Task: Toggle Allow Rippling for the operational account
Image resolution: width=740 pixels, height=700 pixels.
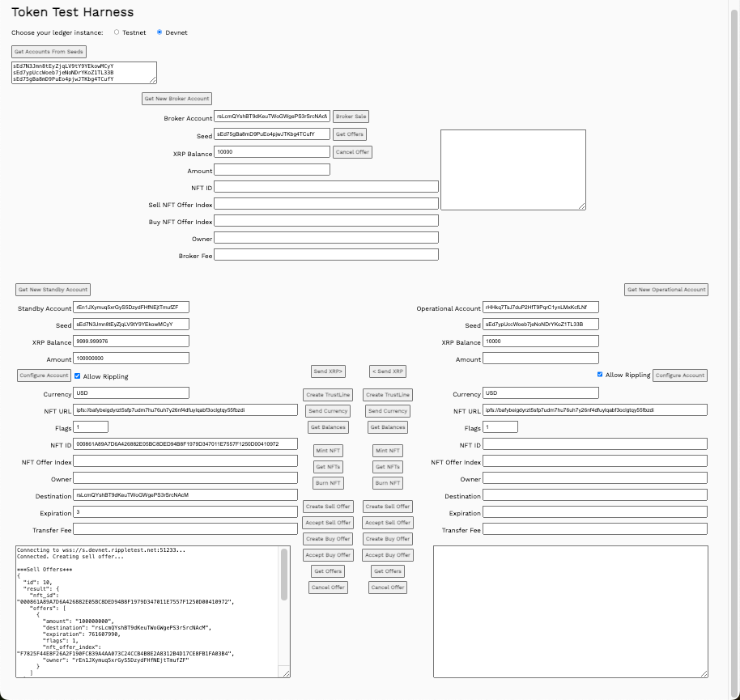Action: point(600,375)
